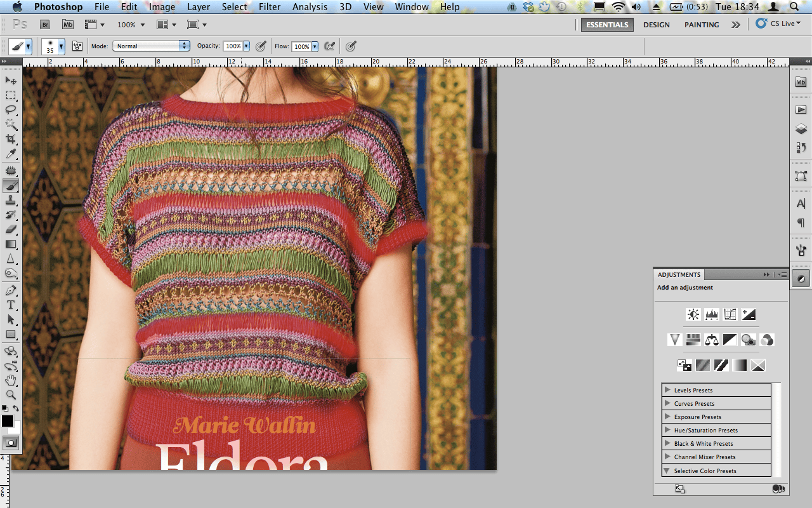Swap foreground and background colors
Viewport: 812px width, 508px height.
(16, 408)
